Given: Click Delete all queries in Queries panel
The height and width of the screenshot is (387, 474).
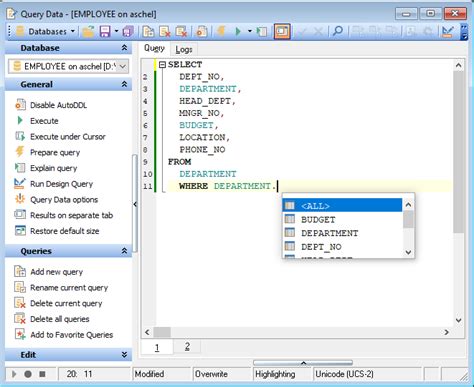Looking at the screenshot, I should (x=52, y=319).
